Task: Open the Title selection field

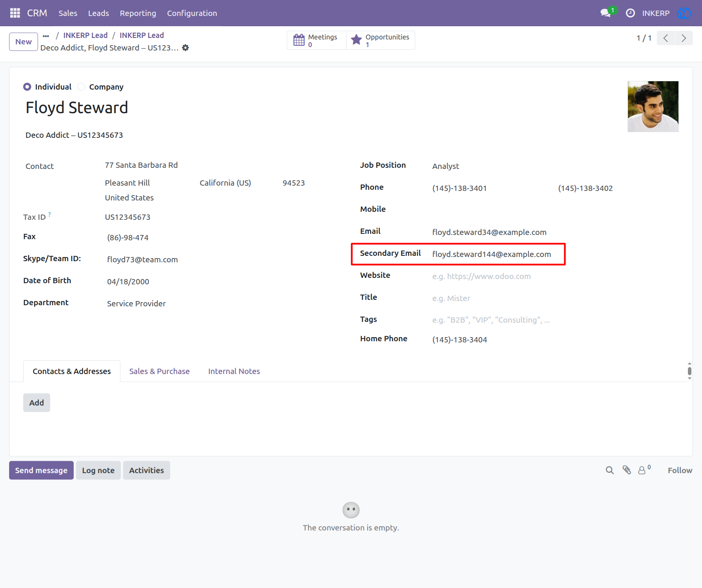Action: click(x=555, y=298)
